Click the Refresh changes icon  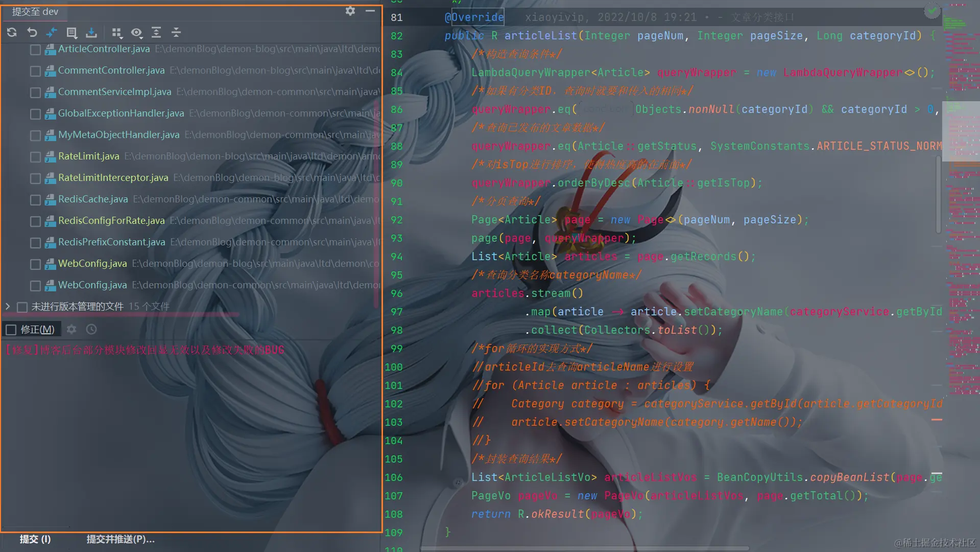tap(12, 33)
